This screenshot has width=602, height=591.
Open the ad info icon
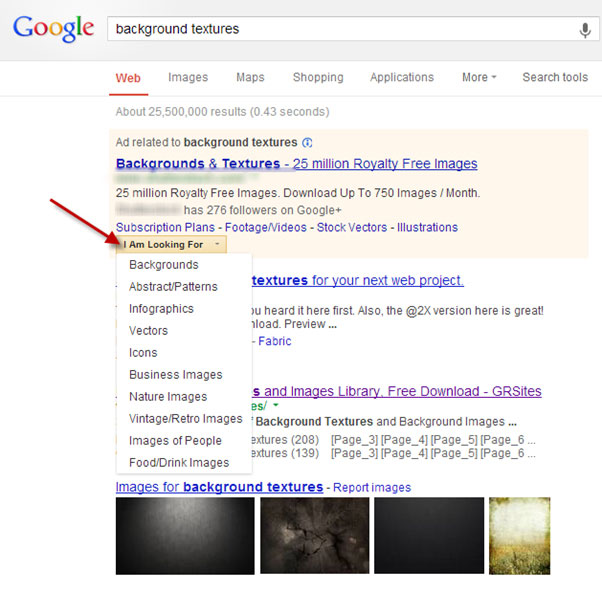coord(307,143)
